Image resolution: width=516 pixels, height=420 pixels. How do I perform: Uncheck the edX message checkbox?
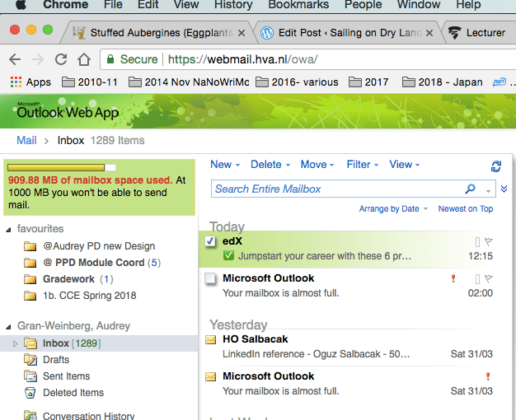(x=210, y=241)
